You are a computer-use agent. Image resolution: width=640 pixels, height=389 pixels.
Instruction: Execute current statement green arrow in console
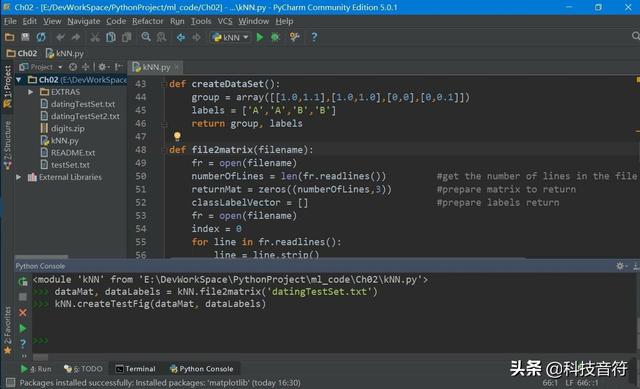(23, 328)
